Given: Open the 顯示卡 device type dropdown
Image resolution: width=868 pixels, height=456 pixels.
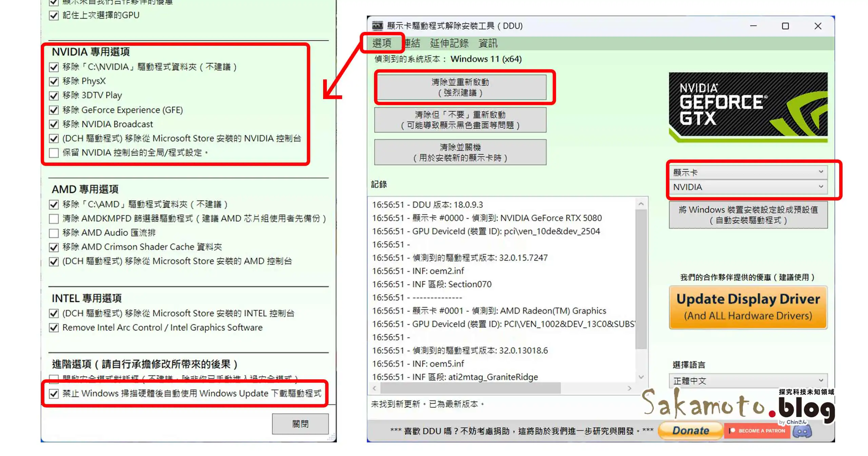Looking at the screenshot, I should pyautogui.click(x=748, y=172).
